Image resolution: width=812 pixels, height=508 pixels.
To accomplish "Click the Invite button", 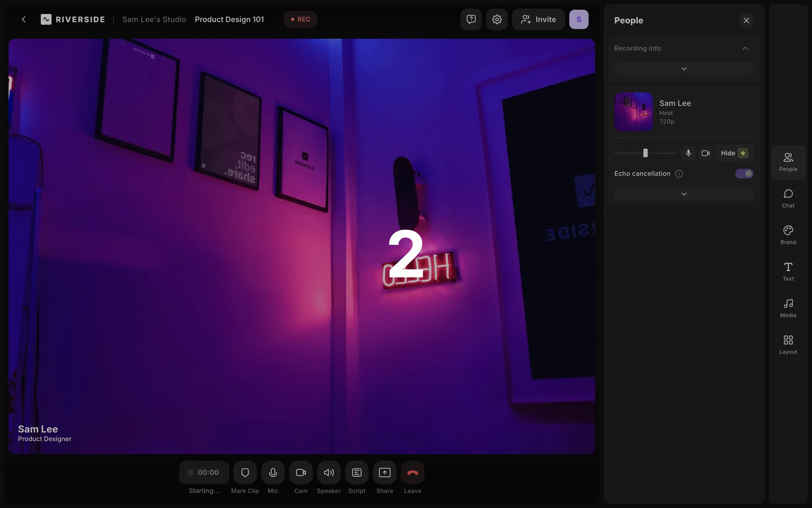I will coord(538,19).
